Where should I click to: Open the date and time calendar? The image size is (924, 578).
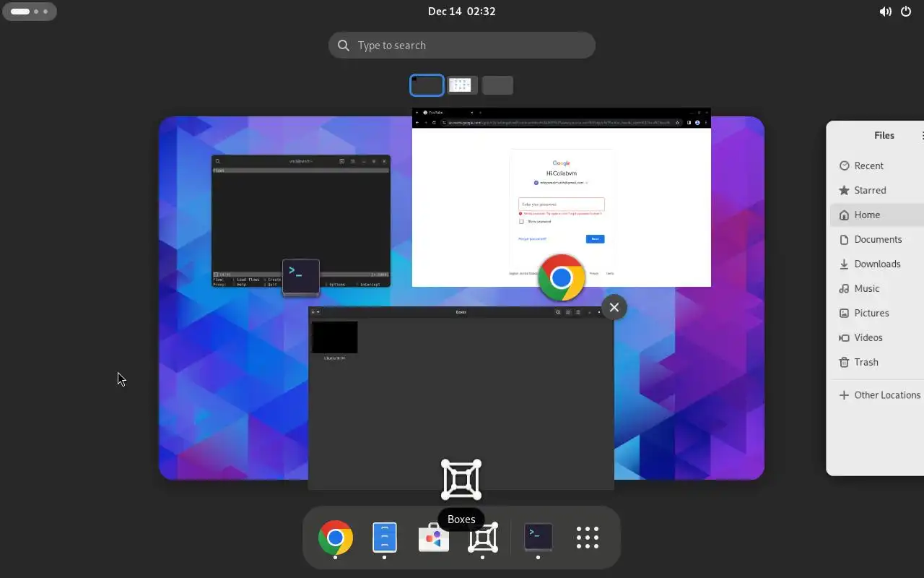click(461, 12)
